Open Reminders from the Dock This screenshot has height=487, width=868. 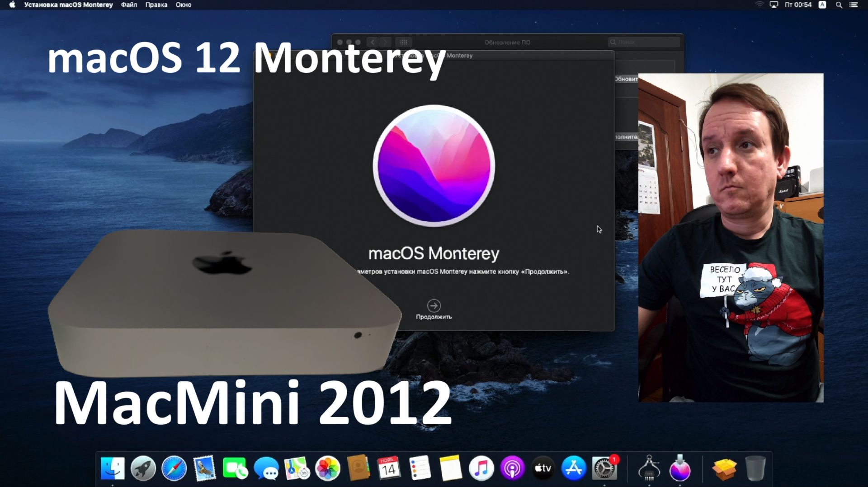(420, 468)
